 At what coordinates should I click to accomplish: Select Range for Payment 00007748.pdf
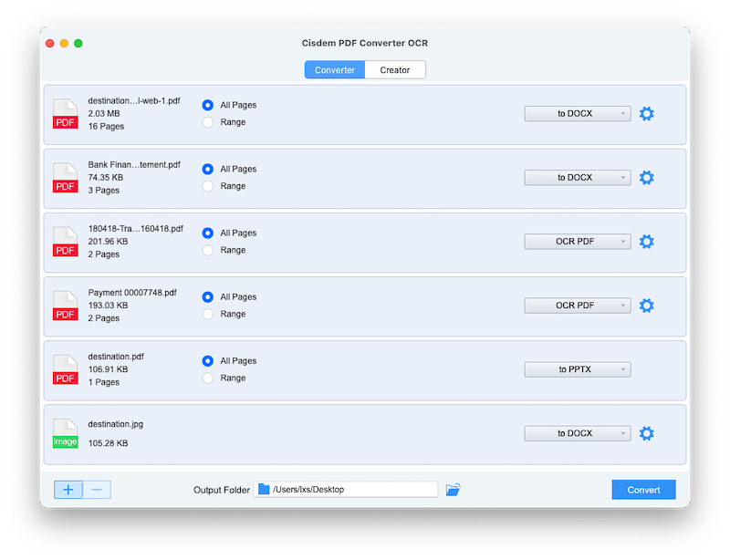coord(208,314)
